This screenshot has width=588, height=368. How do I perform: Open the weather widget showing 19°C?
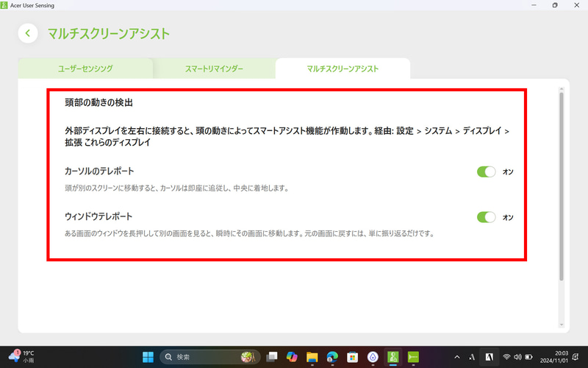pos(22,357)
